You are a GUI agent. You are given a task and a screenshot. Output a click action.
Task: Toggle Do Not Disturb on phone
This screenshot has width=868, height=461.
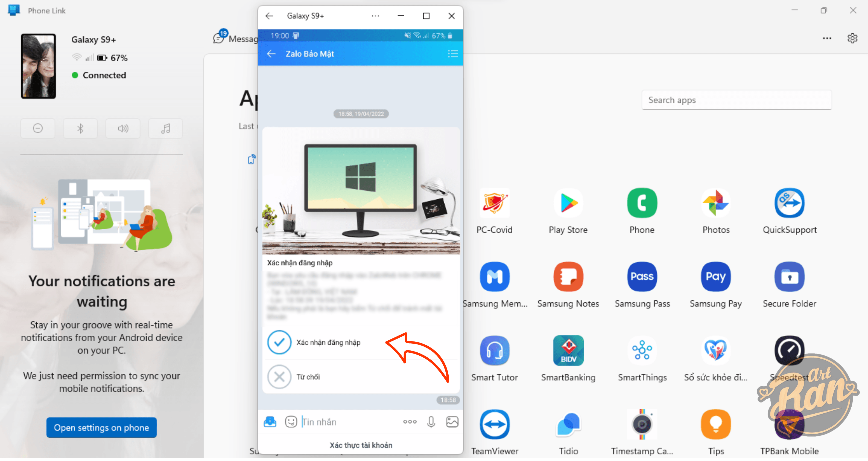pos(38,129)
